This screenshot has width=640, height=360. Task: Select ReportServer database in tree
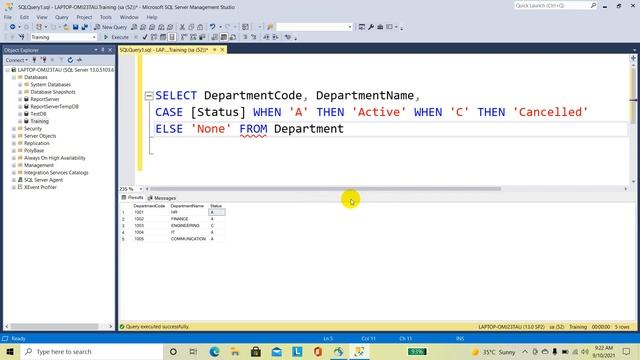click(x=45, y=99)
